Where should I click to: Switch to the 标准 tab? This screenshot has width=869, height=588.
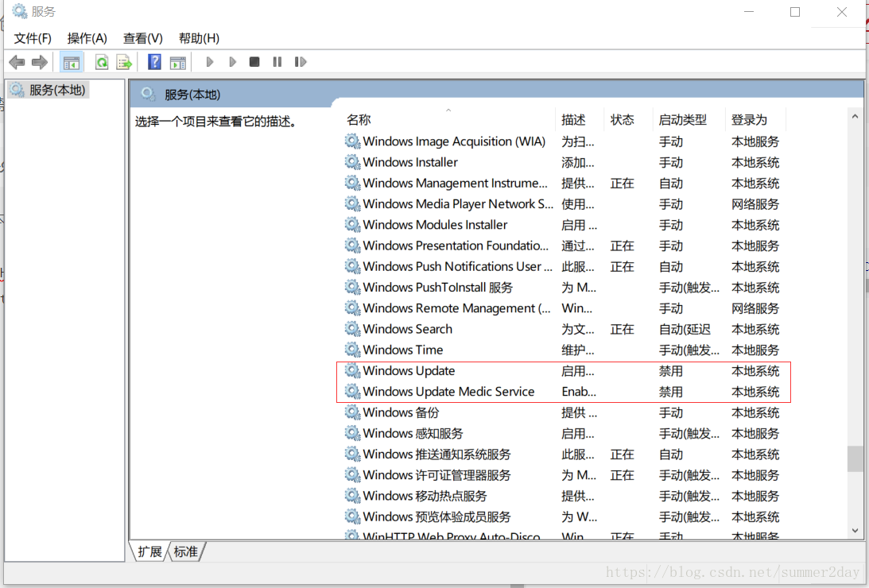click(186, 551)
